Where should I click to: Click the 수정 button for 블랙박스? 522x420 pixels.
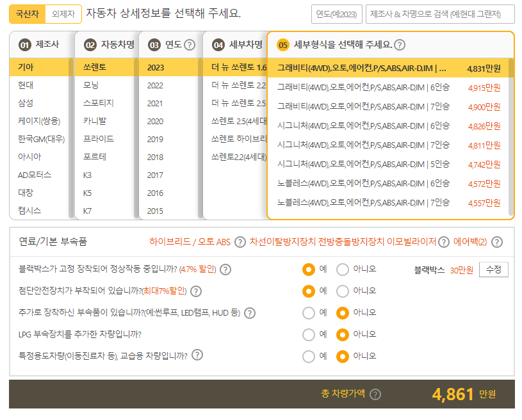(x=494, y=270)
